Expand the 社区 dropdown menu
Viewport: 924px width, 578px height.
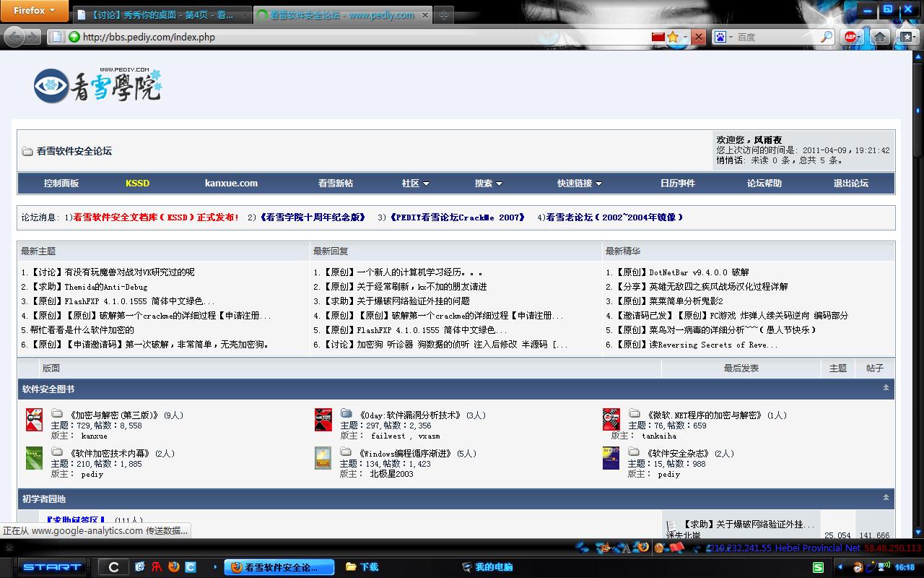[415, 184]
